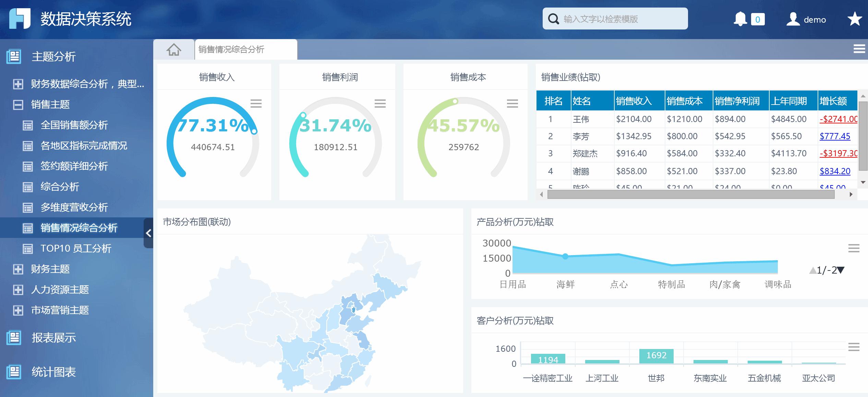The width and height of the screenshot is (868, 397).
Task: Click the notification bell icon
Action: [x=740, y=19]
